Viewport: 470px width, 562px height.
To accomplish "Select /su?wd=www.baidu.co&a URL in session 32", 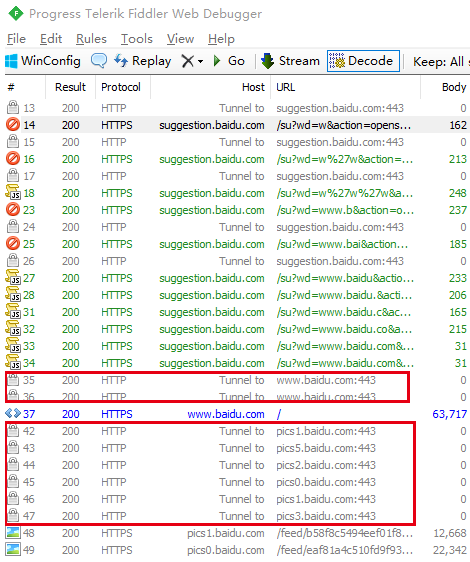I will [344, 329].
